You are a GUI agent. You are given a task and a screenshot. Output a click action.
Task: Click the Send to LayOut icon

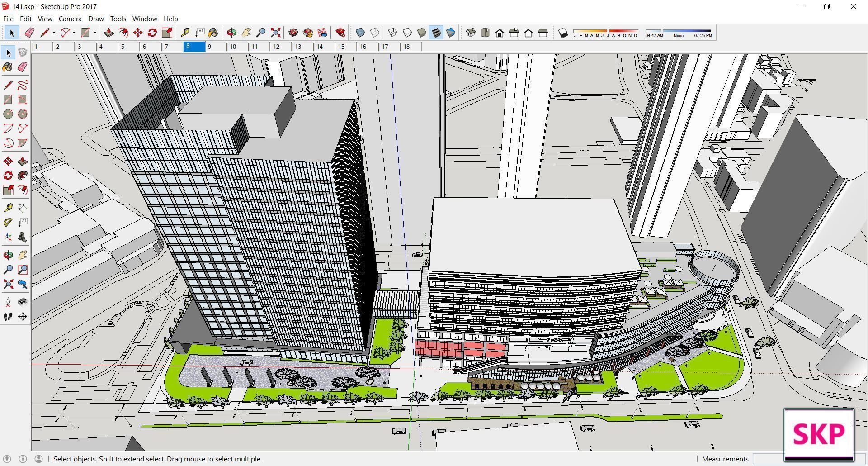coord(322,33)
